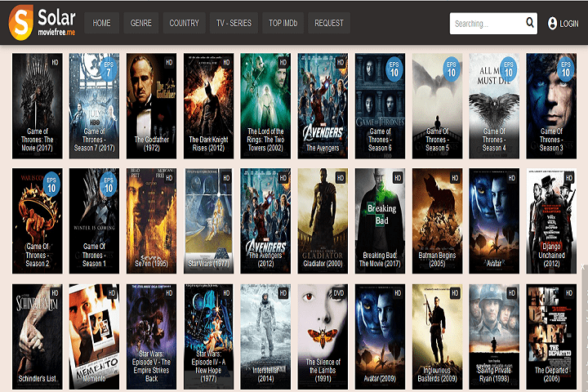588x392 pixels.
Task: Click DVD badge on Silence of the Lambs
Action: coord(339,293)
